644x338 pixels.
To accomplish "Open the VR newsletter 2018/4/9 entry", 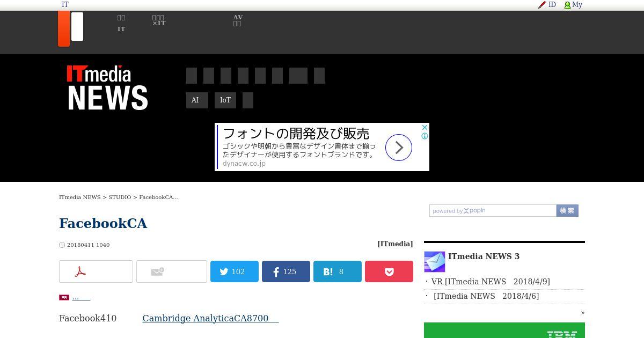I will click(491, 282).
